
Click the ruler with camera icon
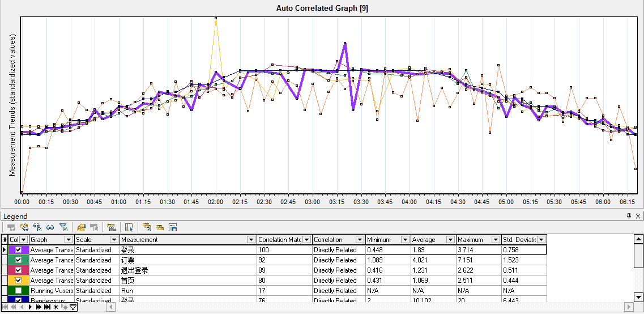pos(111,227)
